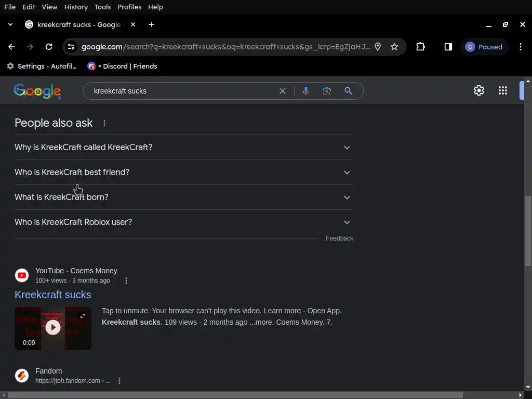This screenshot has height=399, width=532.
Task: Reload the Google search page
Action: (49, 47)
